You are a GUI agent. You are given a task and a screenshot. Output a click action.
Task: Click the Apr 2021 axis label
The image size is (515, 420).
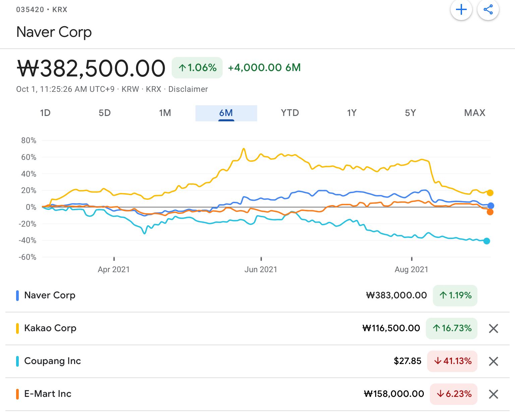click(x=114, y=269)
